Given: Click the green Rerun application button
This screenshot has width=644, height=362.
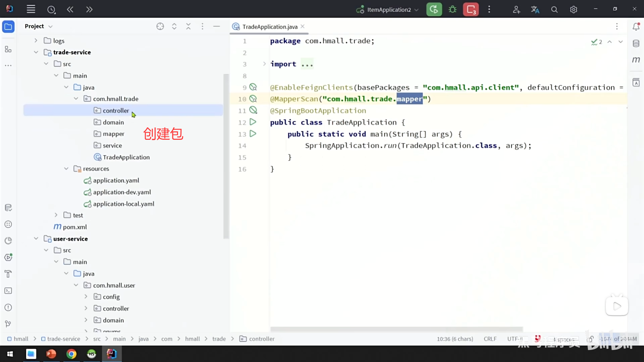Looking at the screenshot, I should pos(434,9).
